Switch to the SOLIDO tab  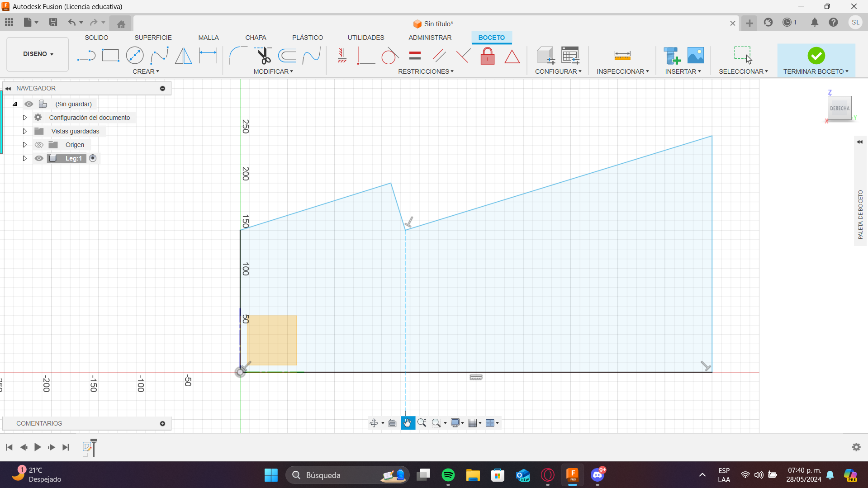click(x=96, y=38)
